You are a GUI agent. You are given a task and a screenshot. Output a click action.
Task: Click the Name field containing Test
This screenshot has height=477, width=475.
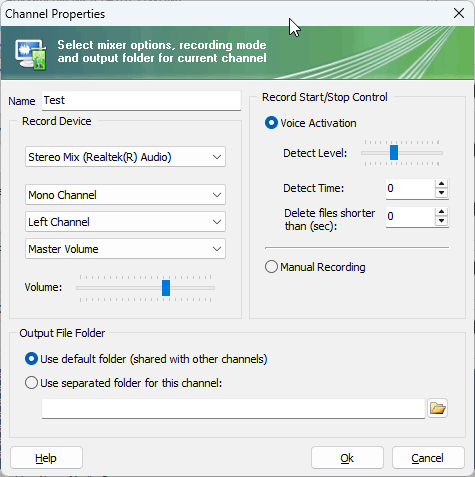click(x=141, y=100)
